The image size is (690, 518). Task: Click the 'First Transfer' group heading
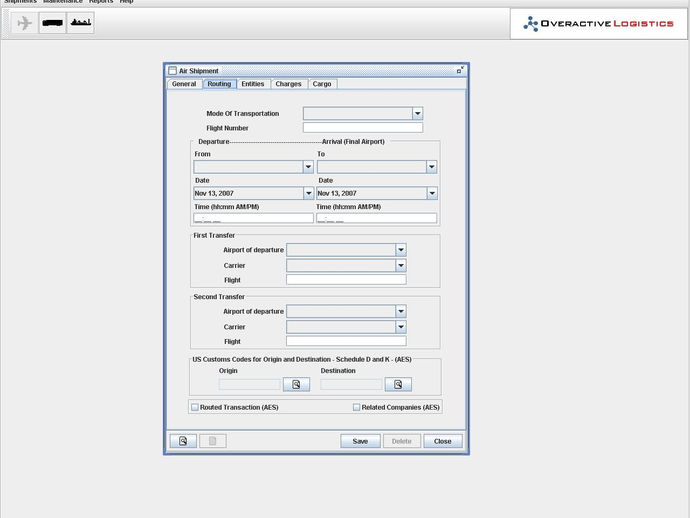(x=214, y=235)
